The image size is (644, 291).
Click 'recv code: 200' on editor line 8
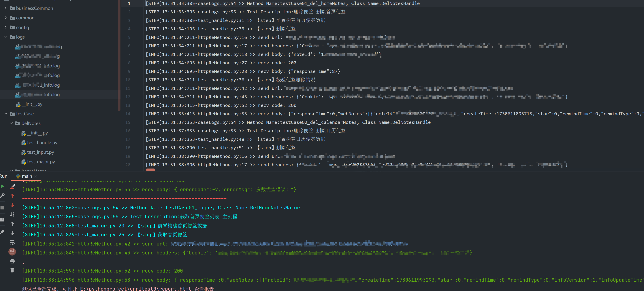(x=277, y=63)
